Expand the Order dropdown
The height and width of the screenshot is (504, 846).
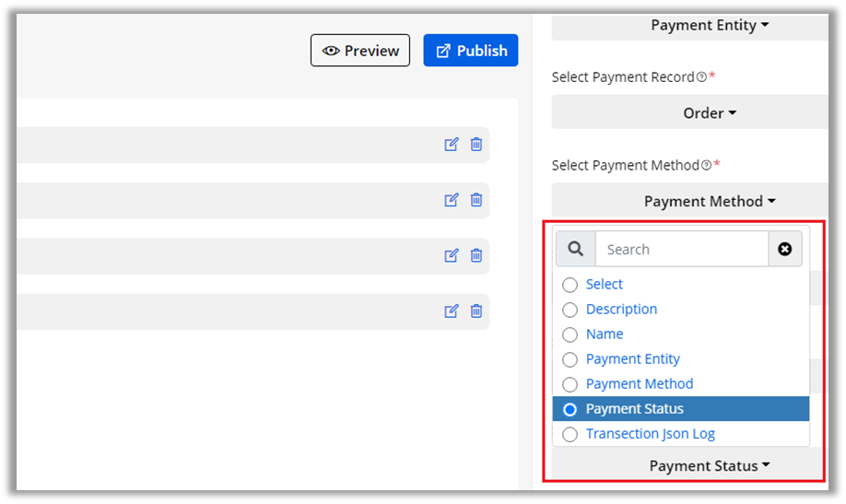click(709, 113)
